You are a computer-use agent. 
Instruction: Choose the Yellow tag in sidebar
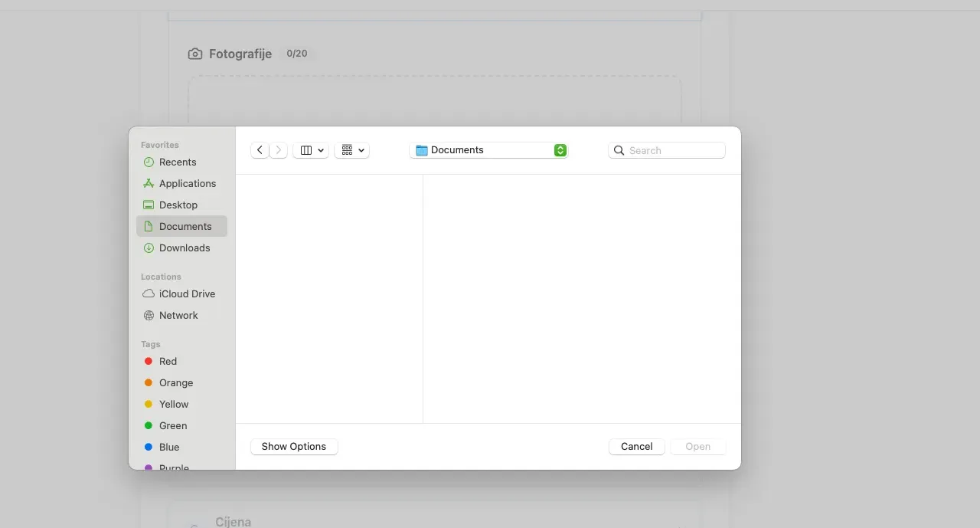coord(173,405)
